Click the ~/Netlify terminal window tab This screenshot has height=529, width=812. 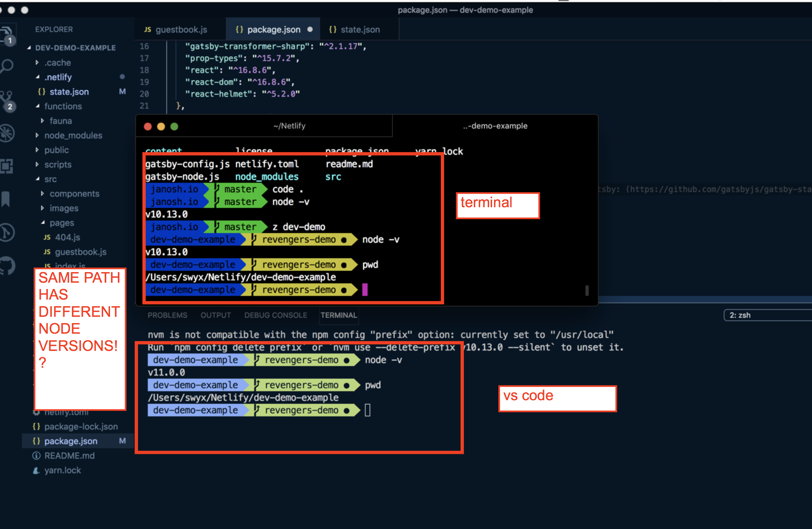click(x=289, y=125)
